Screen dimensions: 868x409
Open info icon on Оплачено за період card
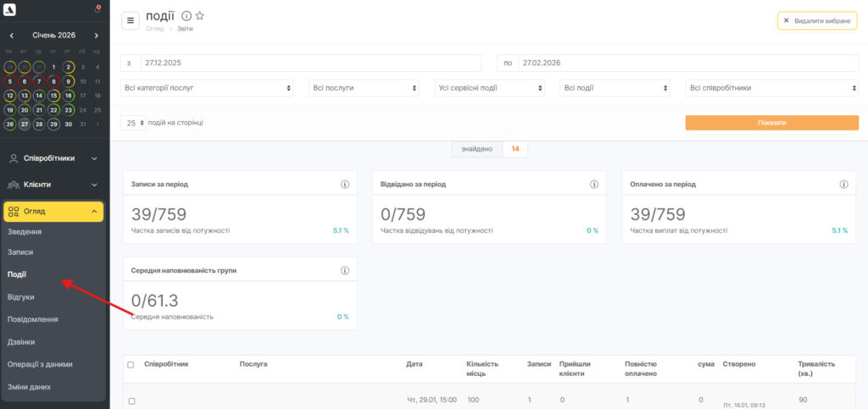[x=843, y=184]
